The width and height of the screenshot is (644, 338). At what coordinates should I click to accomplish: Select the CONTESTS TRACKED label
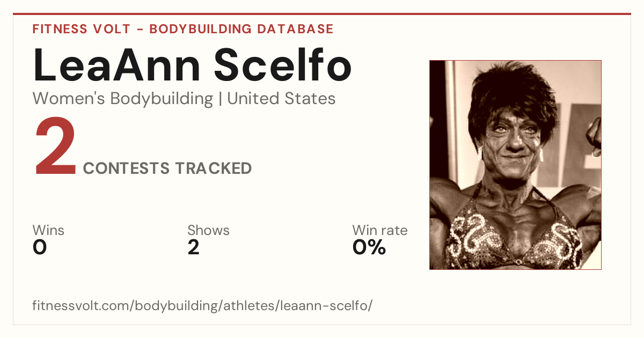(x=167, y=168)
